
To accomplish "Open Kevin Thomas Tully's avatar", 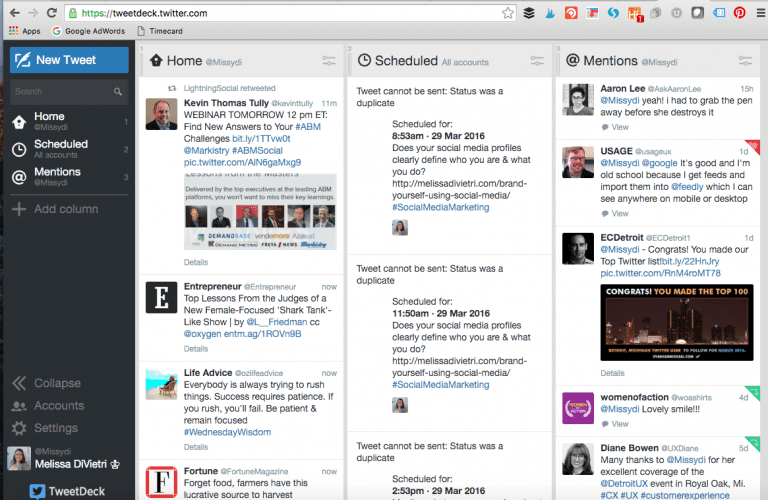I will click(161, 114).
